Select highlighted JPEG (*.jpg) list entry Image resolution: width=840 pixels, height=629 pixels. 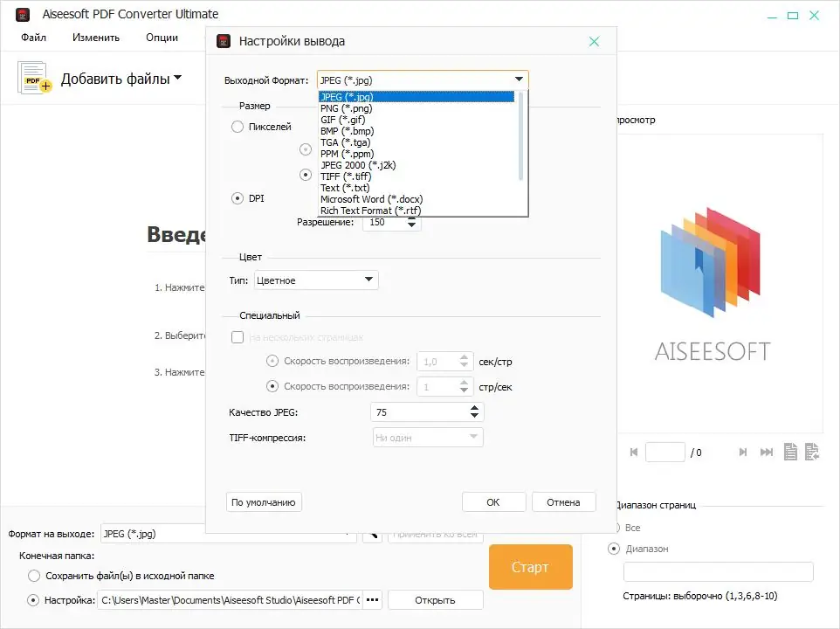click(x=417, y=97)
